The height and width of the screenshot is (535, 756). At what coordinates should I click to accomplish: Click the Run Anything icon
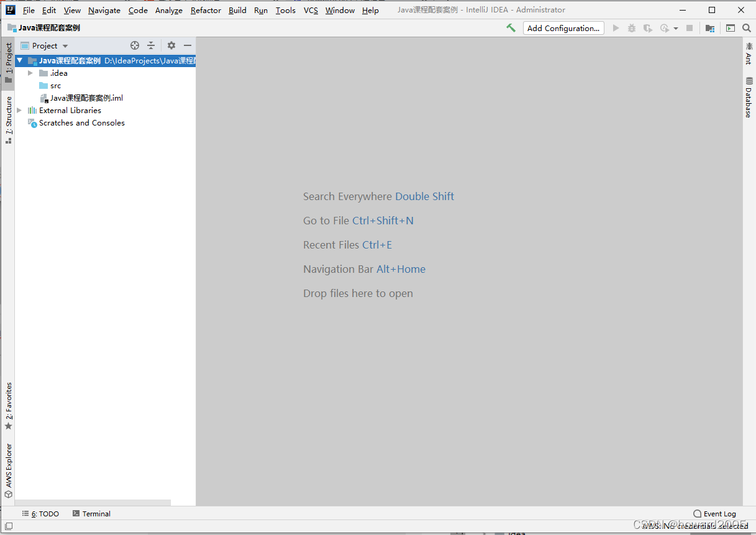pyautogui.click(x=731, y=28)
